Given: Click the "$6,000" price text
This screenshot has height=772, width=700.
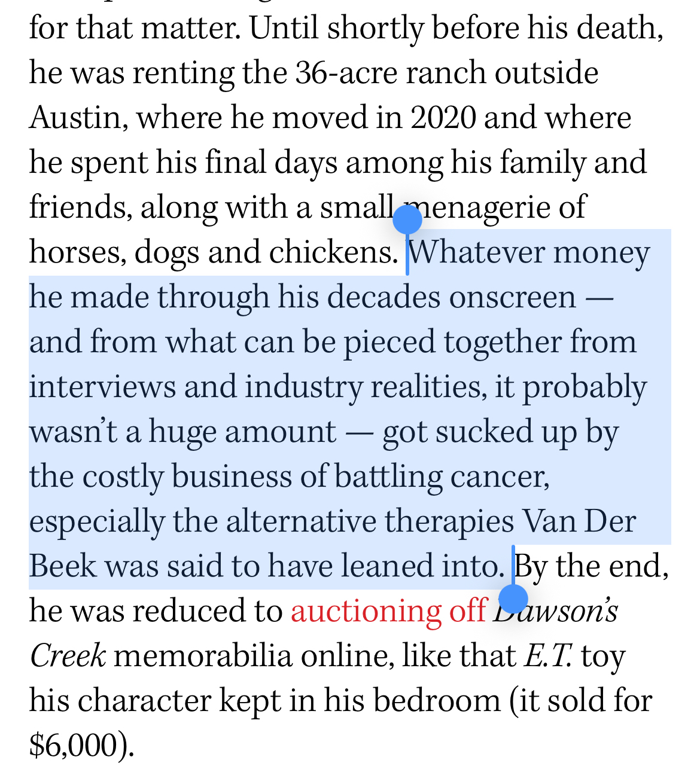Looking at the screenshot, I should [x=73, y=746].
